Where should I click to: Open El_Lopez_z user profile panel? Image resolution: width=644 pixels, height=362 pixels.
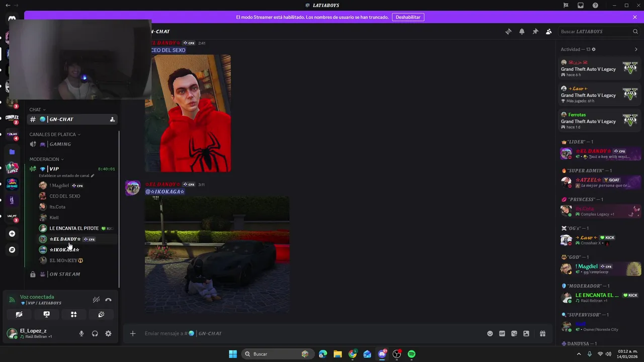pos(39,333)
